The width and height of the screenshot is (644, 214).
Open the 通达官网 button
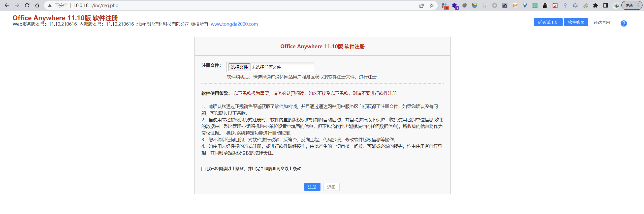point(602,22)
